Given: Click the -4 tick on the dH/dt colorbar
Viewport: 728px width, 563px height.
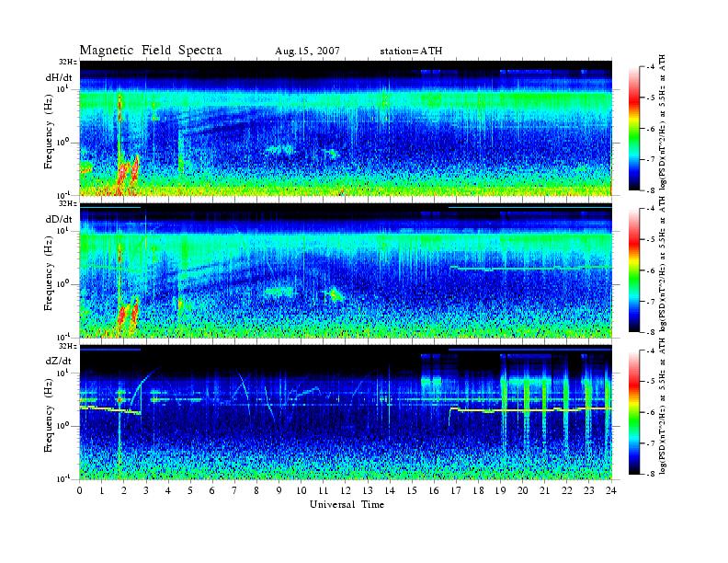Looking at the screenshot, I should [x=651, y=67].
